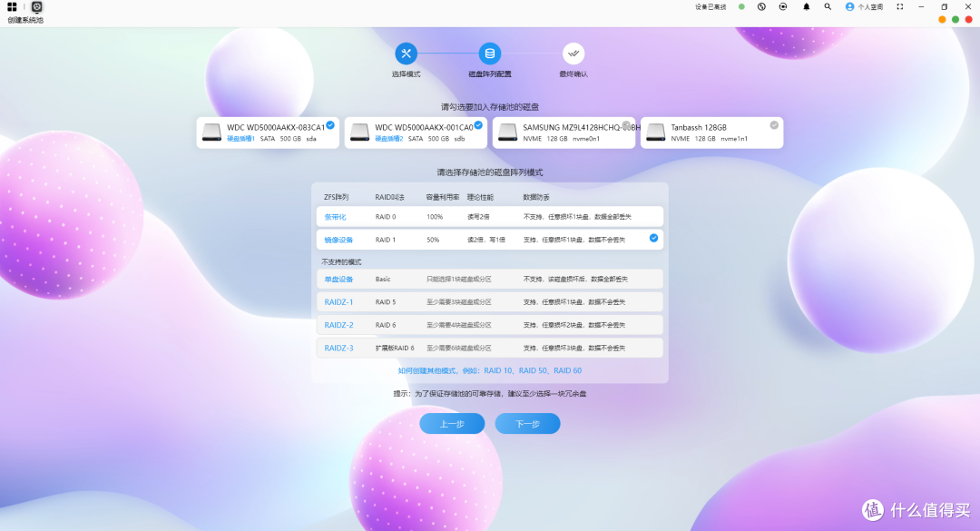
Task: Toggle fullscreen icon in top bar
Action: 900,7
